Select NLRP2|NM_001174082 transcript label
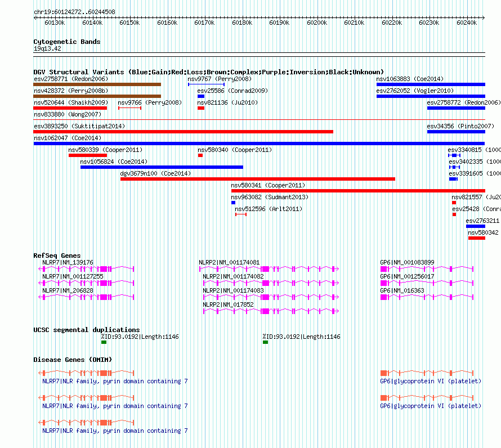The width and height of the screenshot is (501, 448). (233, 276)
